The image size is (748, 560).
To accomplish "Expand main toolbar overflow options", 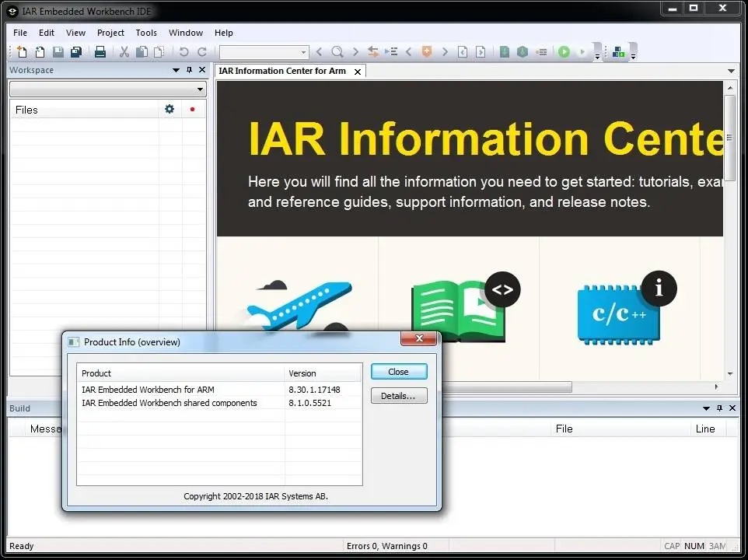I will [x=597, y=57].
